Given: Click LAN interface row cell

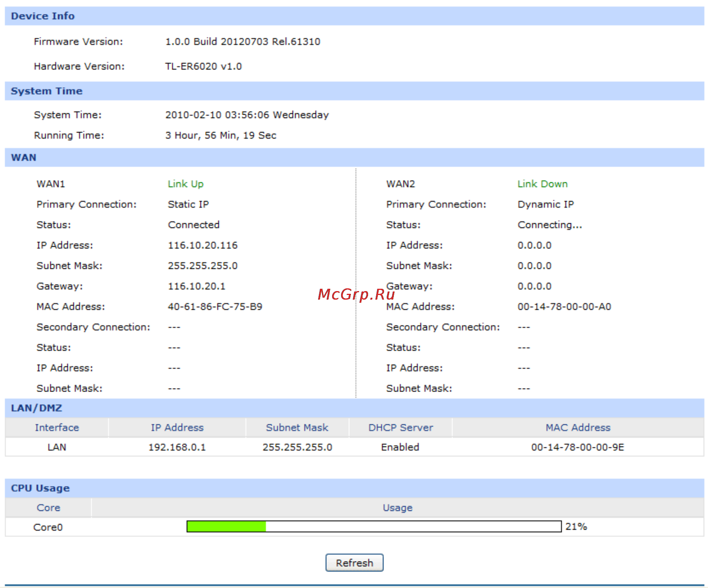Looking at the screenshot, I should point(57,447).
